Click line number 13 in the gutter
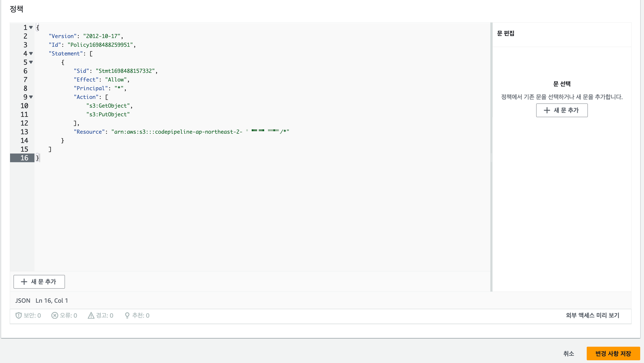 (x=24, y=132)
